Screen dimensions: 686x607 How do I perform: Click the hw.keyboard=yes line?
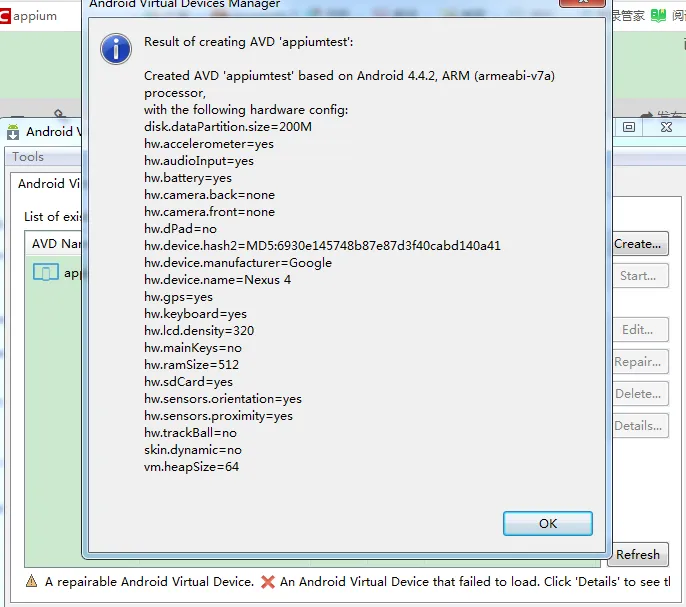coord(195,313)
